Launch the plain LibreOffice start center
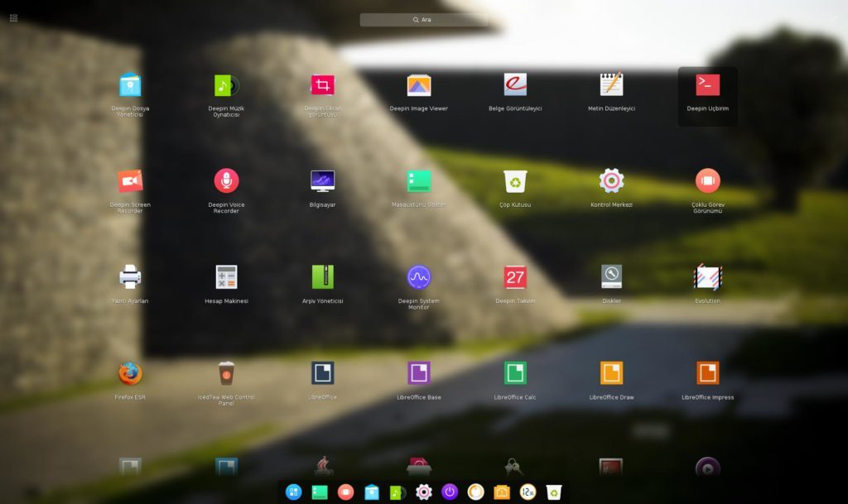Screen dimensions: 848x504 coord(322,373)
